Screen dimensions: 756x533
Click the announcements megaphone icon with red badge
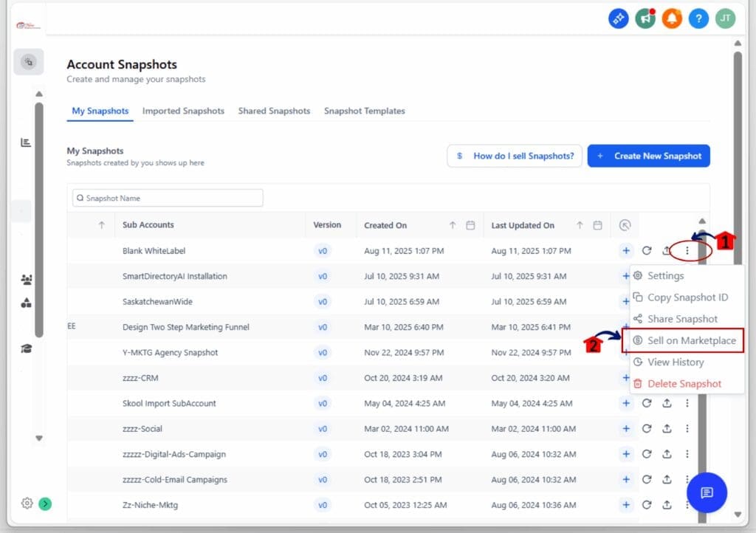645,18
